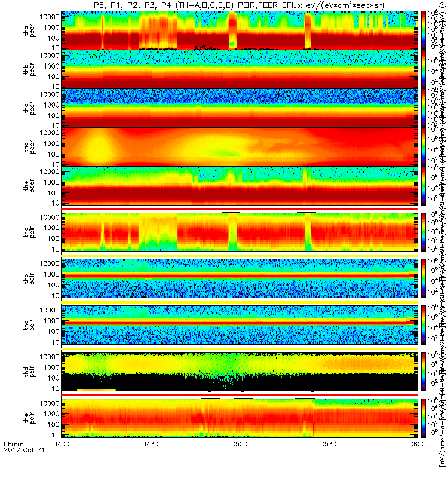This screenshot has height=478, width=448.
Task: Click the 'thb peir' panel axis label
Action: pos(29,278)
